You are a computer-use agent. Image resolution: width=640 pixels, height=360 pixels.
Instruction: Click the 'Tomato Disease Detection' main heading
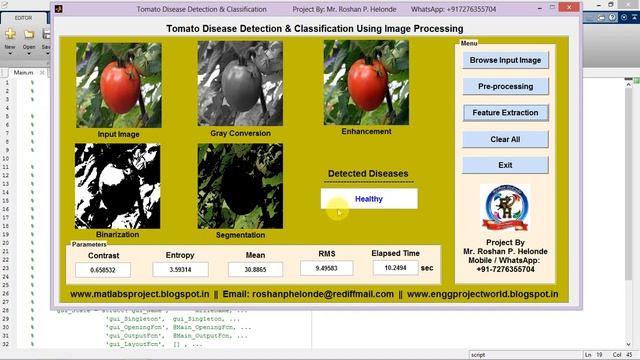point(315,29)
